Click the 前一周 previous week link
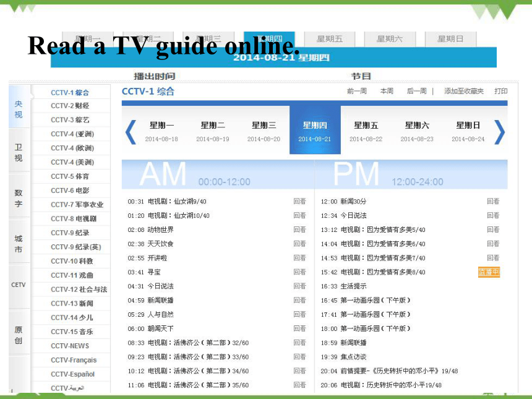 (x=357, y=91)
